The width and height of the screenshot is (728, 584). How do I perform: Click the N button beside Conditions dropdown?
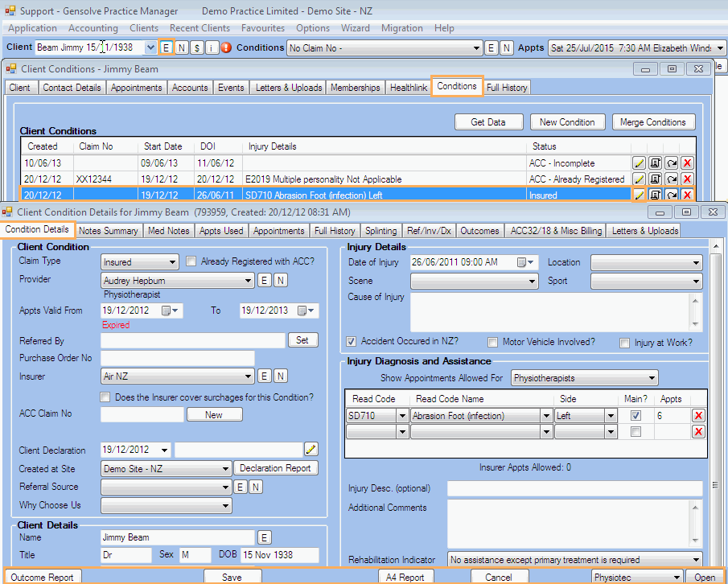click(507, 47)
